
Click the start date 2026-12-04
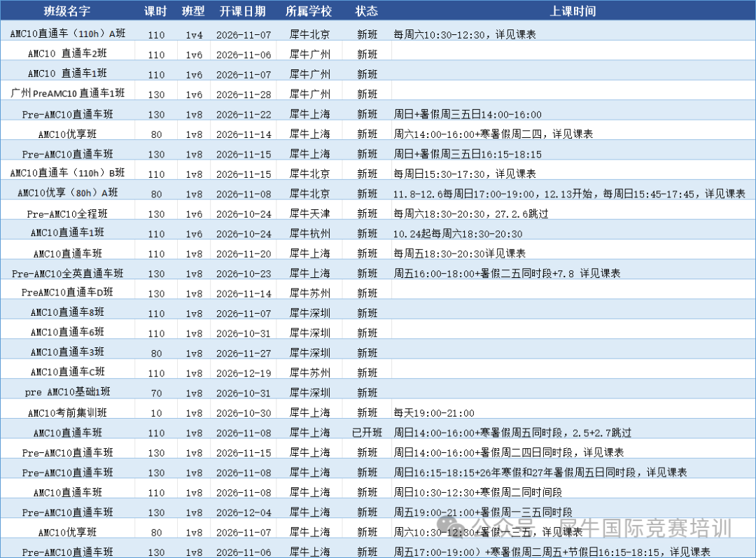click(x=244, y=512)
